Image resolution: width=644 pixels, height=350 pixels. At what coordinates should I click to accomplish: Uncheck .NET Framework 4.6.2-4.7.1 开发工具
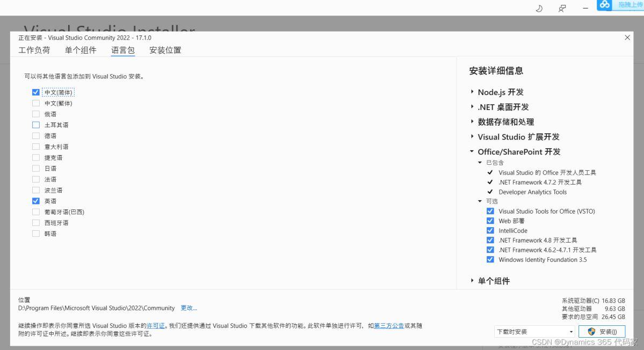click(490, 250)
